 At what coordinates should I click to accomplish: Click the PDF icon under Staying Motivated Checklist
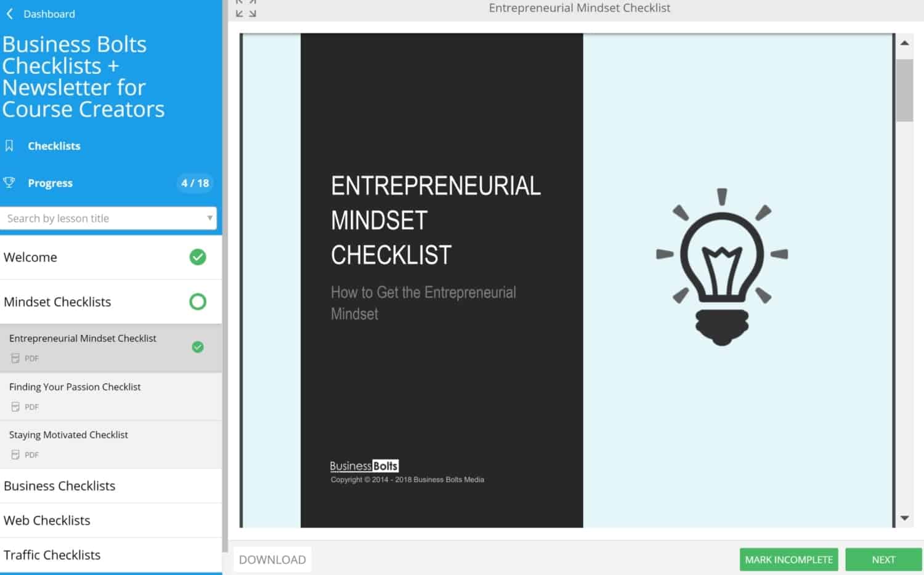(15, 455)
